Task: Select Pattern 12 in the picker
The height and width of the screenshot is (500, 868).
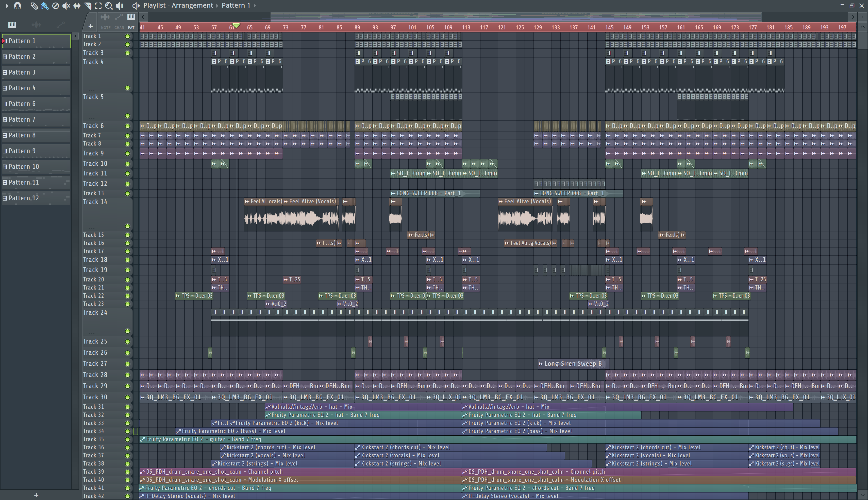Action: (36, 198)
